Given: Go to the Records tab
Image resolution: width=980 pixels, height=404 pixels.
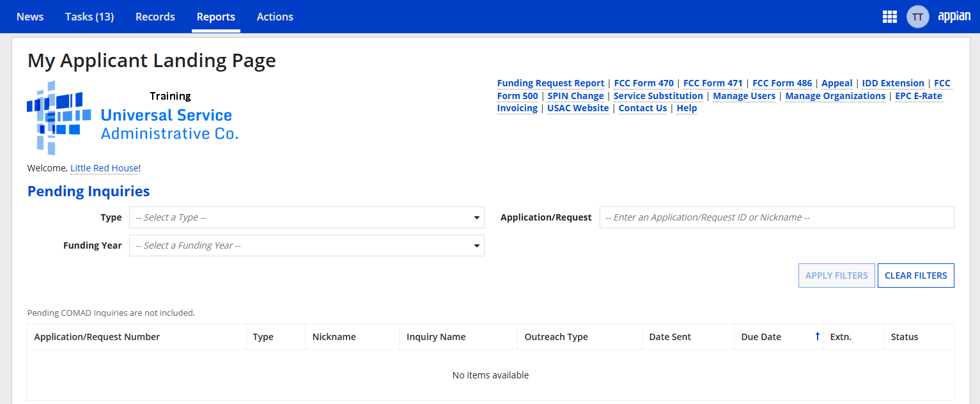Looking at the screenshot, I should click(x=155, y=17).
